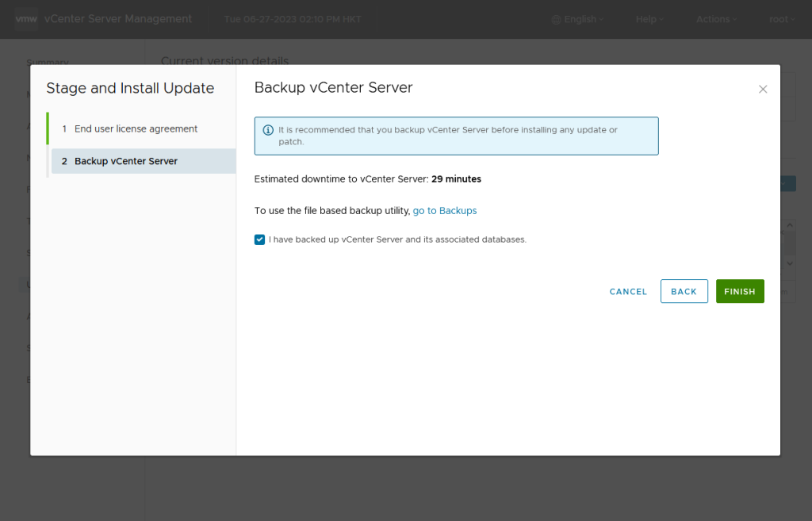The image size is (812, 521).
Task: Click the vmw logo in header
Action: (x=26, y=19)
